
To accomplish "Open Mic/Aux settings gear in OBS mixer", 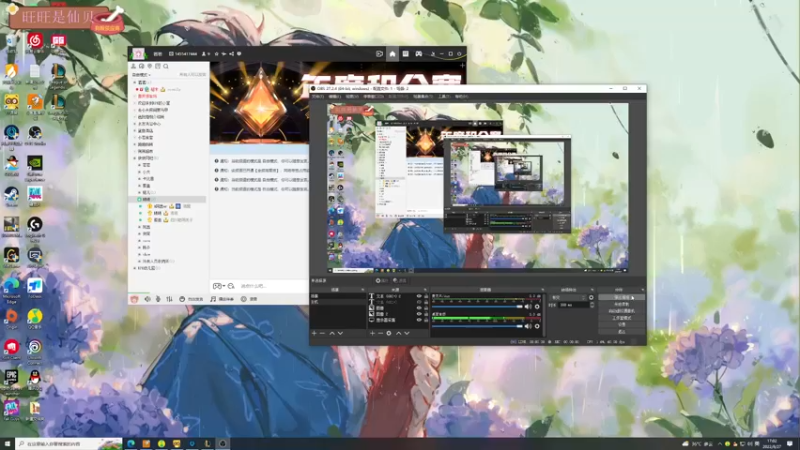I will [537, 307].
